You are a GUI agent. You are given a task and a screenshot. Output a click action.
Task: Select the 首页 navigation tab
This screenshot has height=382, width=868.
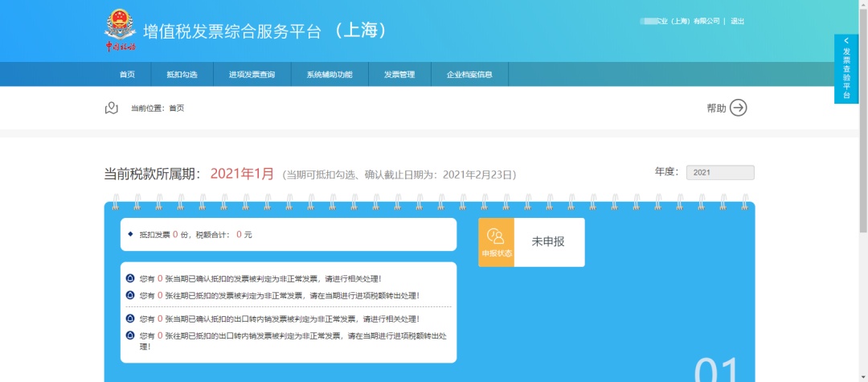tap(127, 75)
